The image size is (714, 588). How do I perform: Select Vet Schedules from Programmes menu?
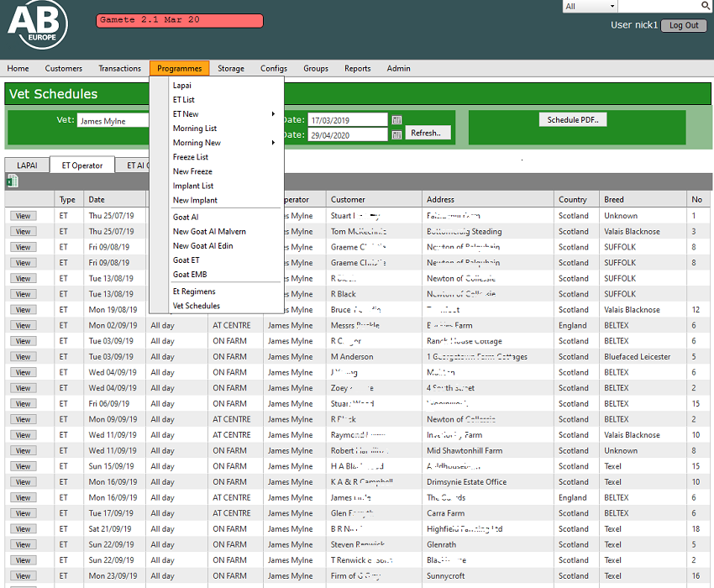click(197, 306)
